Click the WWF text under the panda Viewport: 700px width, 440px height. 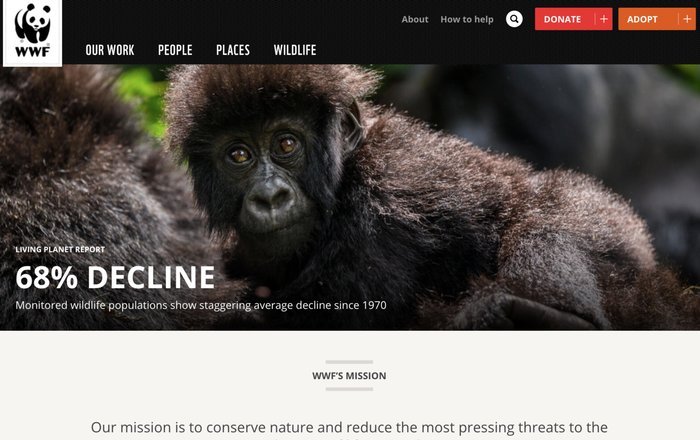coord(32,52)
